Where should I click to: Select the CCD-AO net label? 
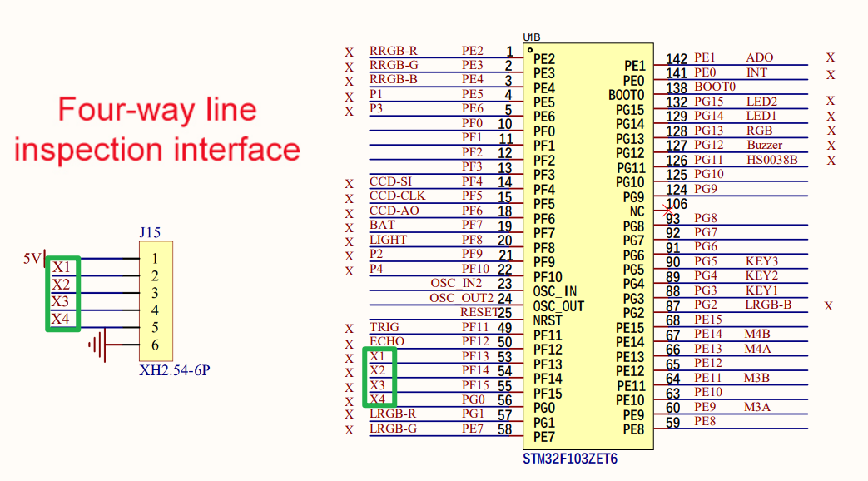click(x=394, y=211)
